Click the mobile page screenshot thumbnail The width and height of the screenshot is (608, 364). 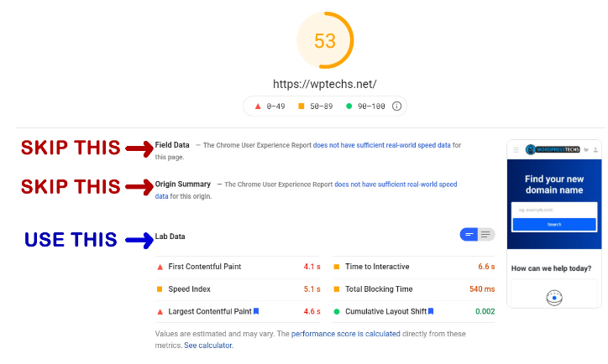pos(554,224)
